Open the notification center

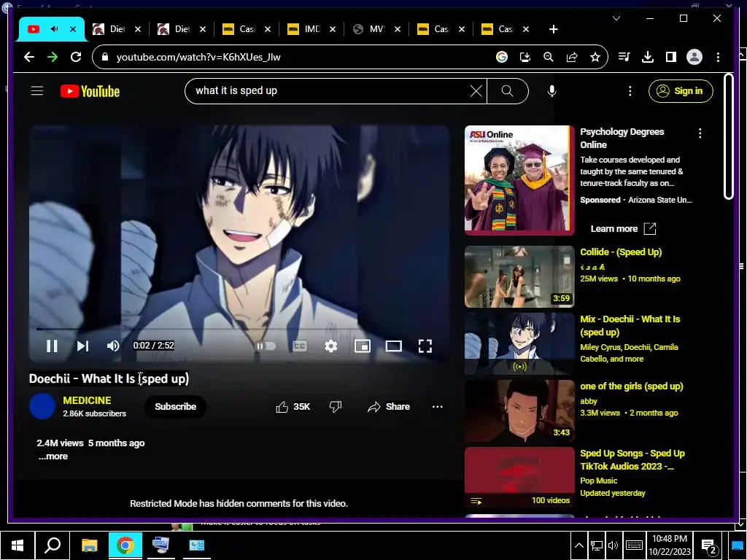pyautogui.click(x=709, y=546)
